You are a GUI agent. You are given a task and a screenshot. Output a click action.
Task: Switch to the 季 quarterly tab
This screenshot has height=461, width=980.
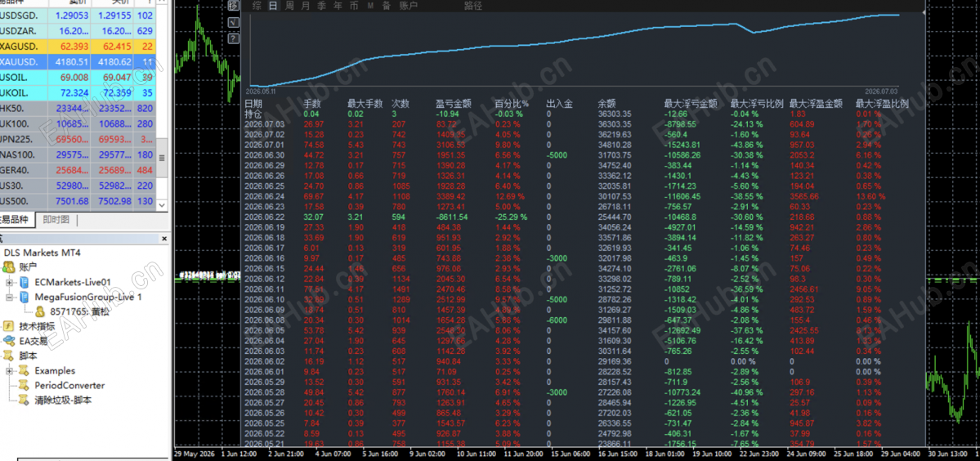click(x=321, y=6)
